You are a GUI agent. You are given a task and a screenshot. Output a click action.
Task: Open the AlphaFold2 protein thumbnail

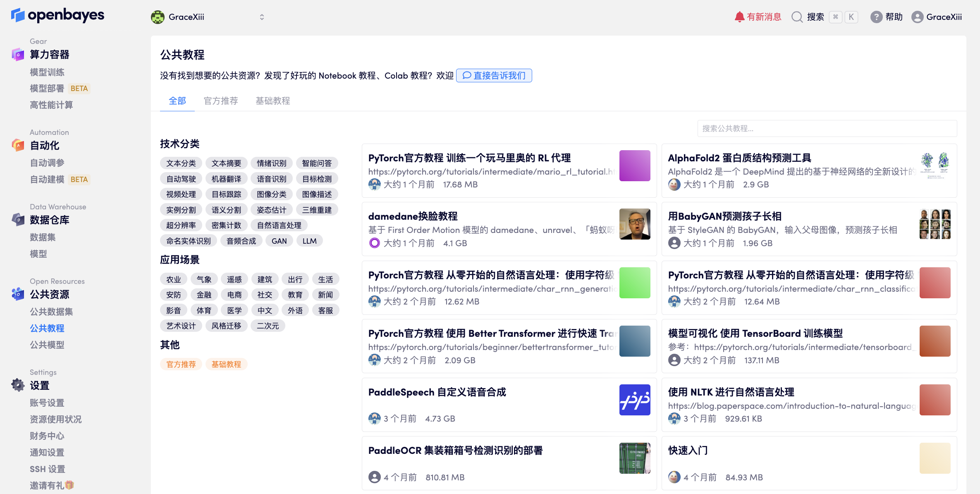pos(935,165)
